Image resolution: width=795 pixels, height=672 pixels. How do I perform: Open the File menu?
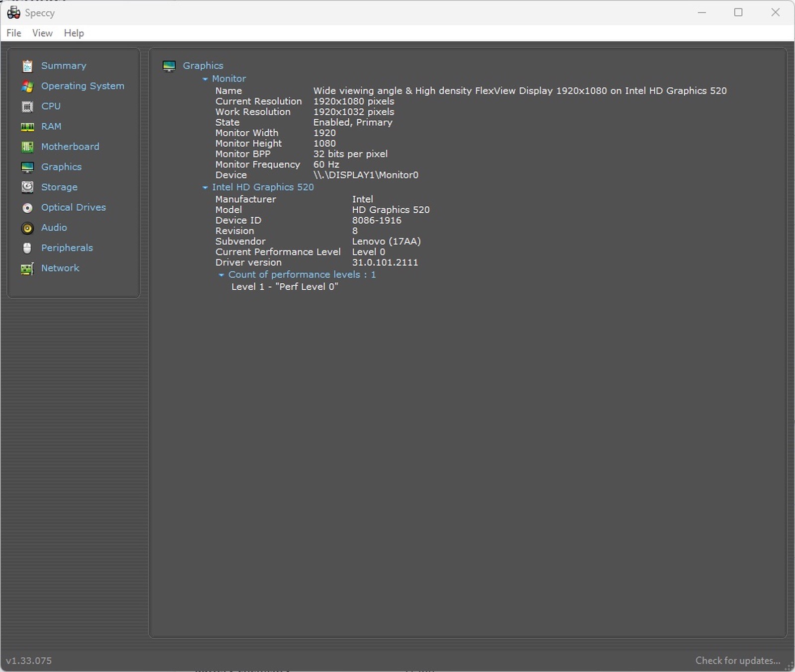[x=14, y=33]
